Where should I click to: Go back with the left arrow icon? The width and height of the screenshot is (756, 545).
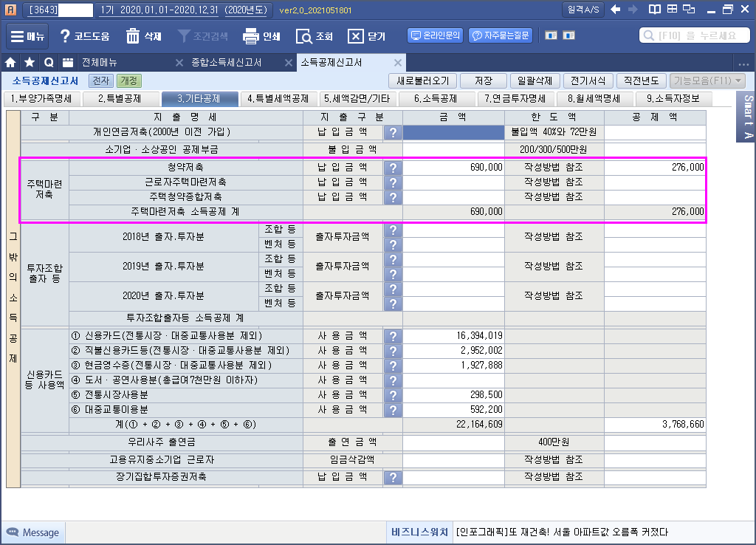point(615,9)
